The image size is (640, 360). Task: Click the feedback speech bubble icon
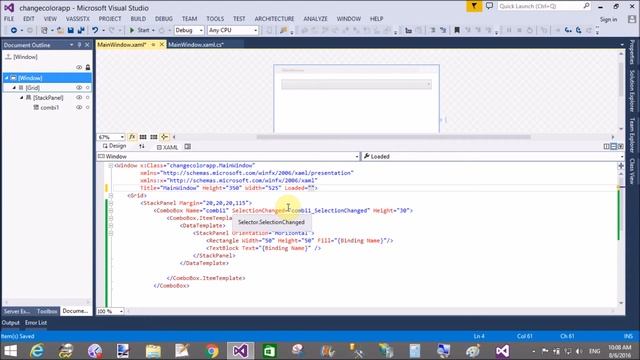click(489, 6)
